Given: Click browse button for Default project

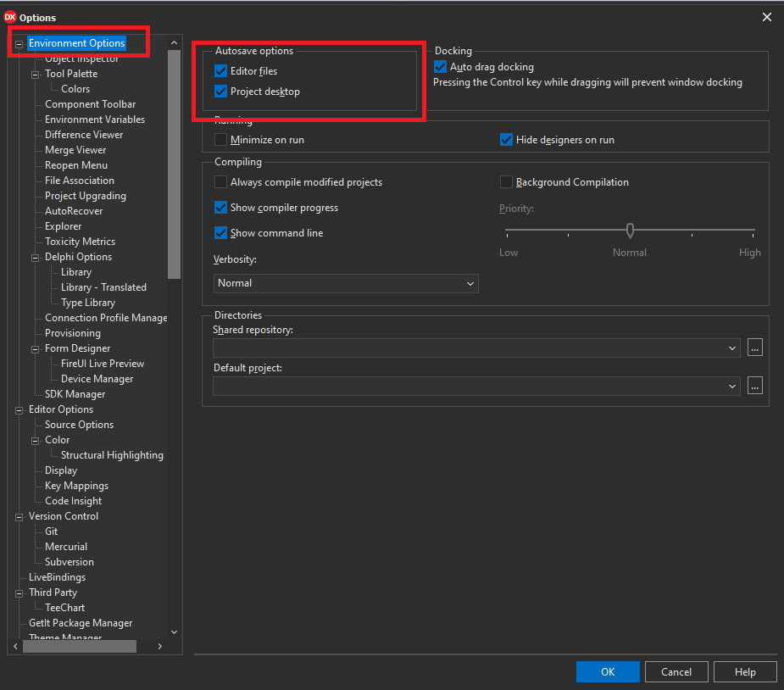Looking at the screenshot, I should click(755, 387).
